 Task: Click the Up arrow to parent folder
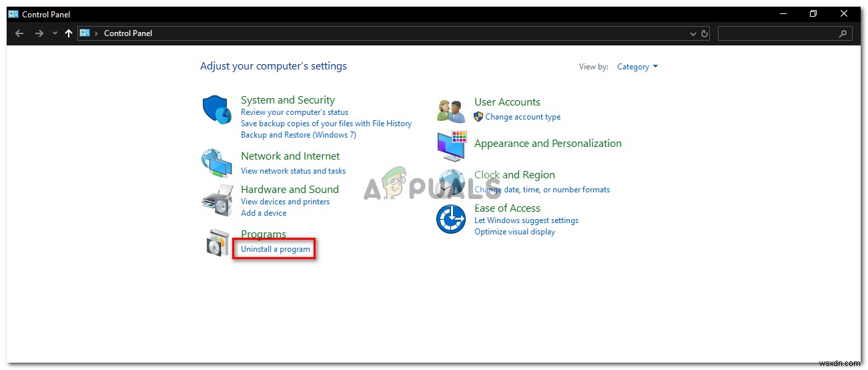(69, 33)
